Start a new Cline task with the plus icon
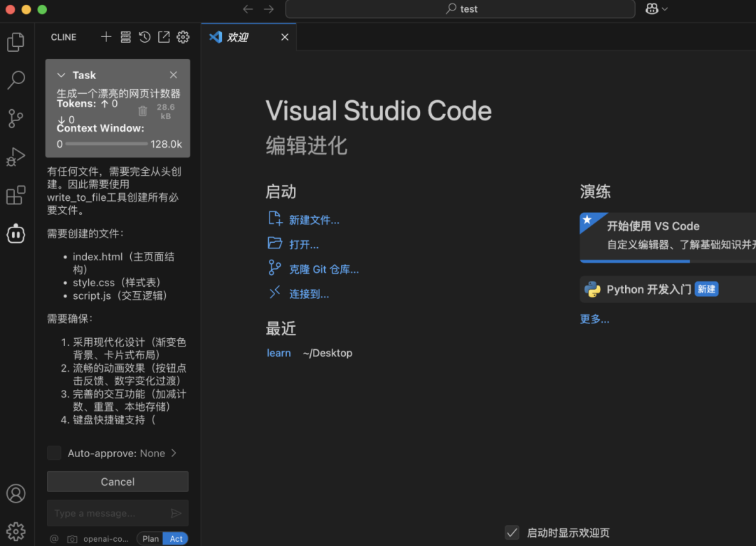The height and width of the screenshot is (546, 756). click(106, 37)
